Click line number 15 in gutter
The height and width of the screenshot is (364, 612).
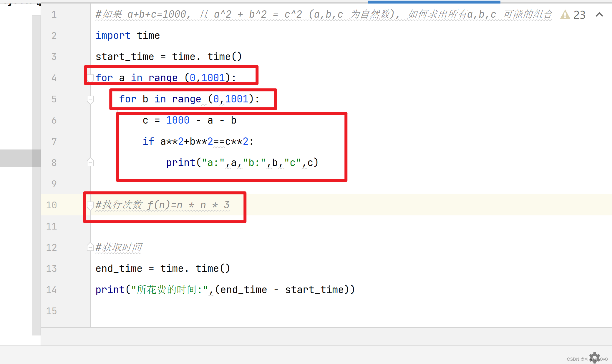52,311
